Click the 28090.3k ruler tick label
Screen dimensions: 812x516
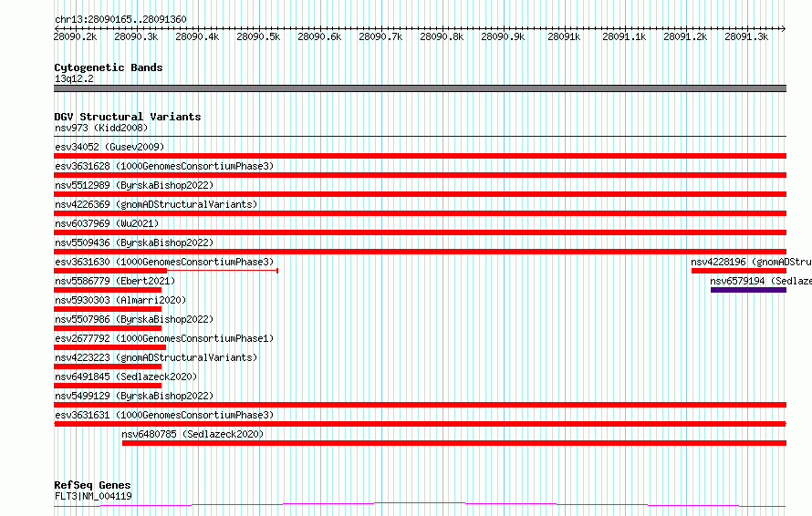136,36
